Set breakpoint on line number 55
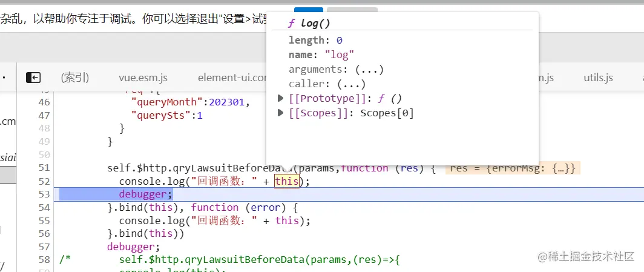 click(43, 221)
